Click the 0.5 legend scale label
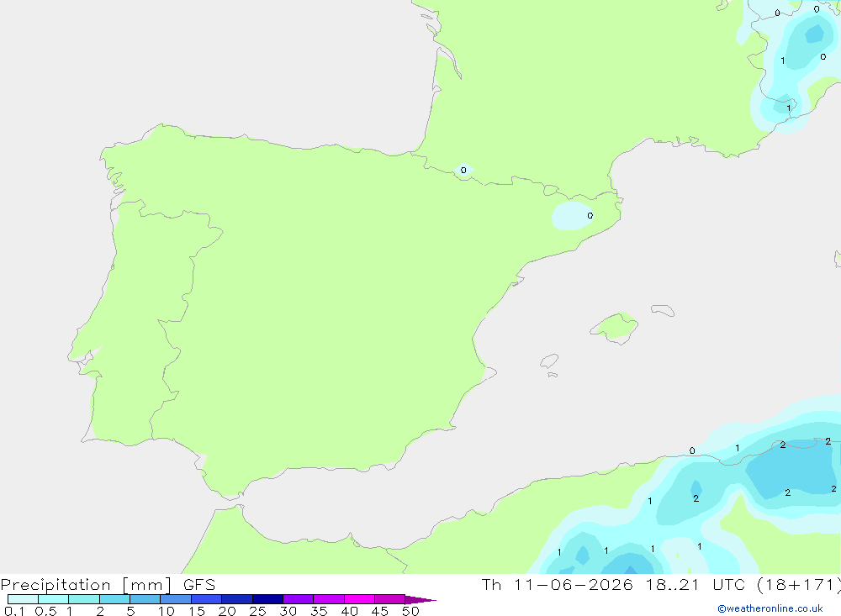This screenshot has height=616, width=841. [45, 611]
